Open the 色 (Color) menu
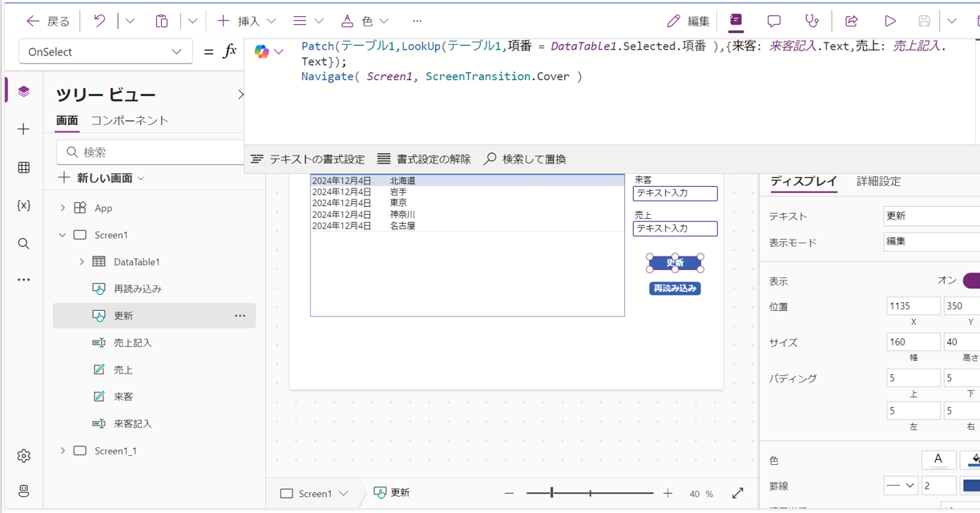Viewport: 980px width, 513px height. tap(365, 21)
